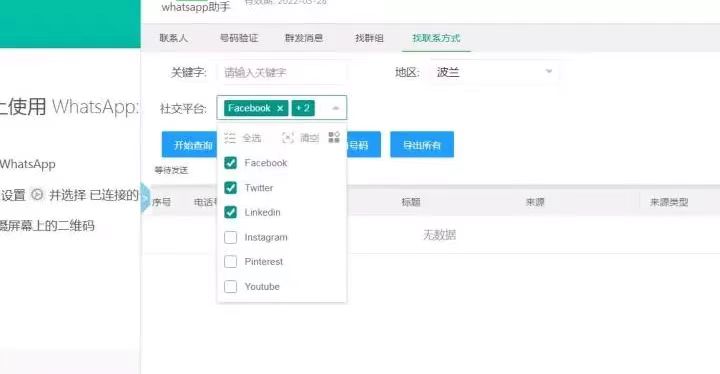Image resolution: width=720 pixels, height=374 pixels.
Task: Check the Instagram checkbox
Action: click(231, 237)
